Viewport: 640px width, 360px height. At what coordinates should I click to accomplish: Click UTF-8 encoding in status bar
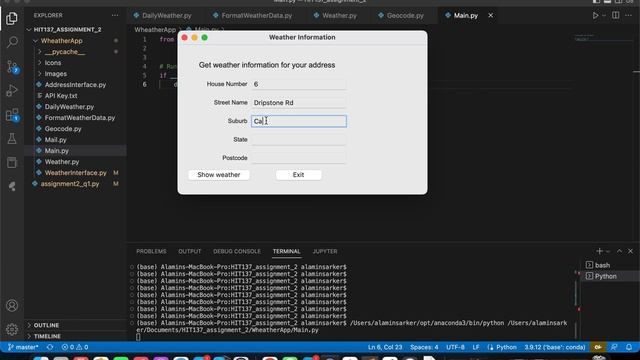pos(455,347)
